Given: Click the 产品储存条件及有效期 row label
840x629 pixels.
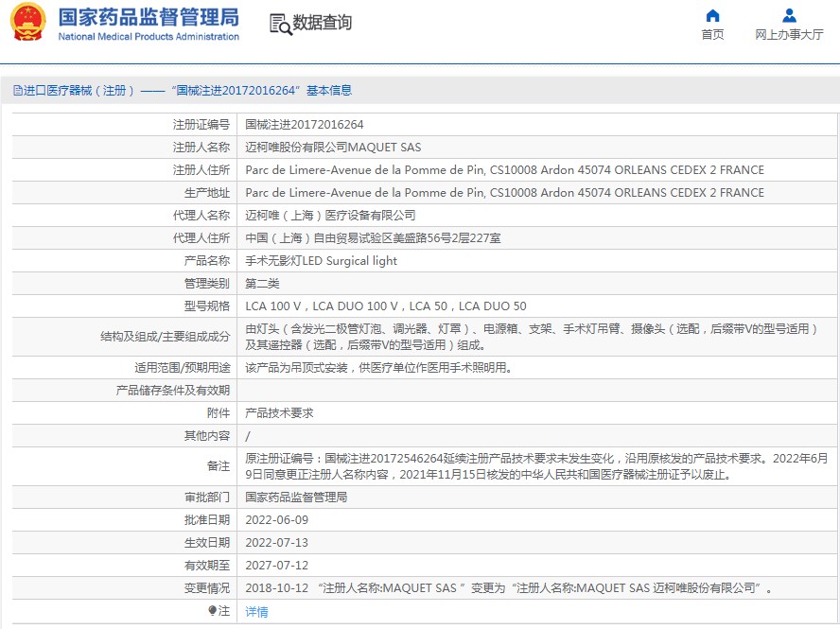Looking at the screenshot, I should click(x=172, y=391).
